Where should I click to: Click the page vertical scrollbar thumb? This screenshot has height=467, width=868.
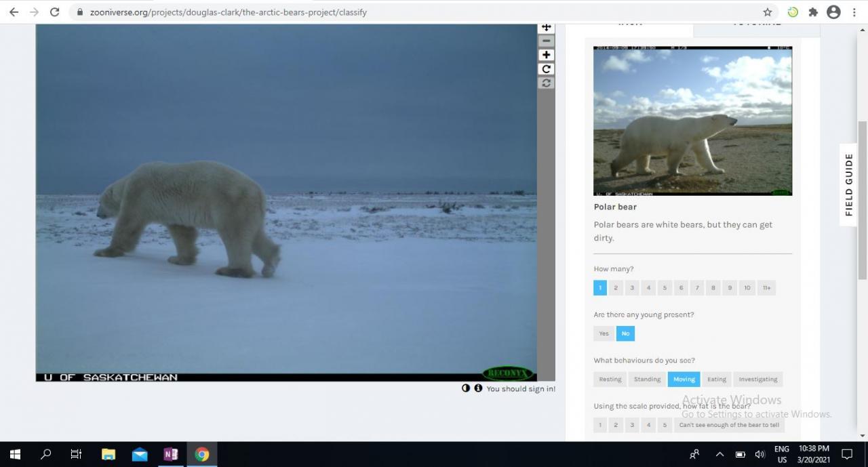pyautogui.click(x=863, y=200)
